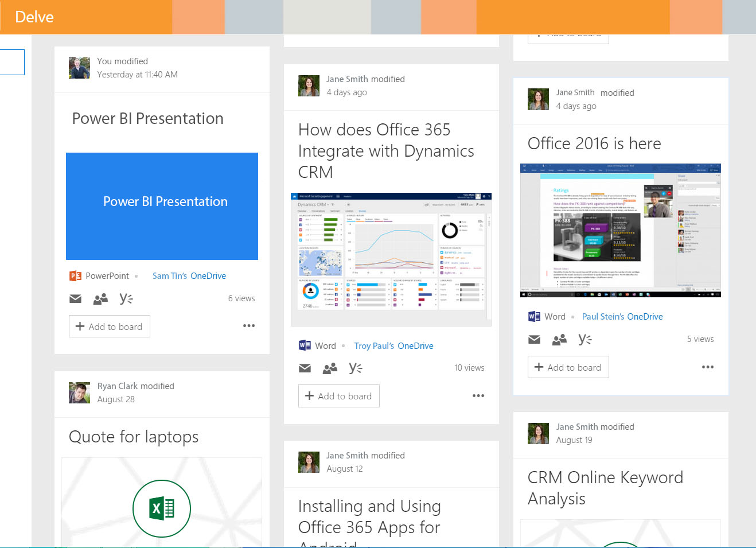Click the Delve logo in header
Viewport: 756px width, 548px height.
point(34,17)
